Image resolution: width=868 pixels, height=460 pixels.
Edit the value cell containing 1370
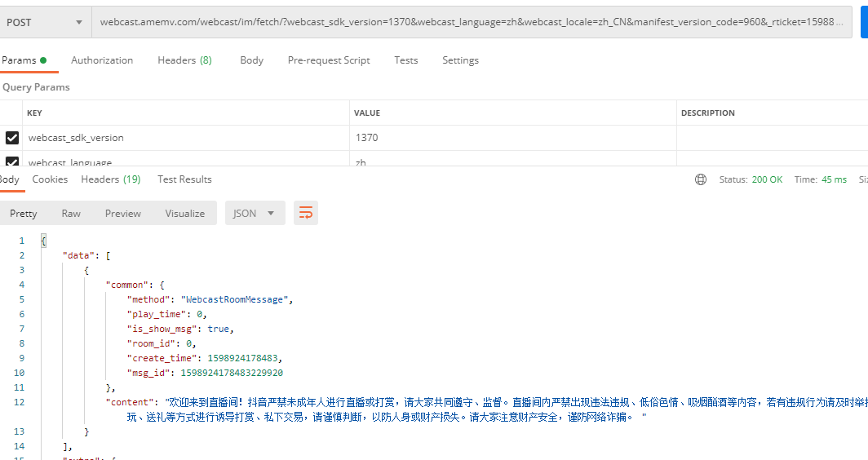pos(512,138)
